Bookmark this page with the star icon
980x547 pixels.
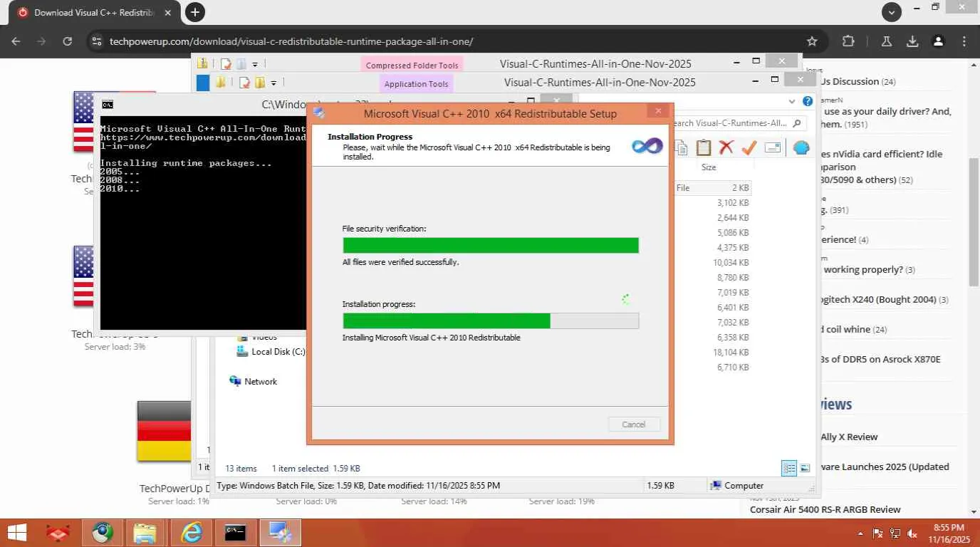pos(812,41)
